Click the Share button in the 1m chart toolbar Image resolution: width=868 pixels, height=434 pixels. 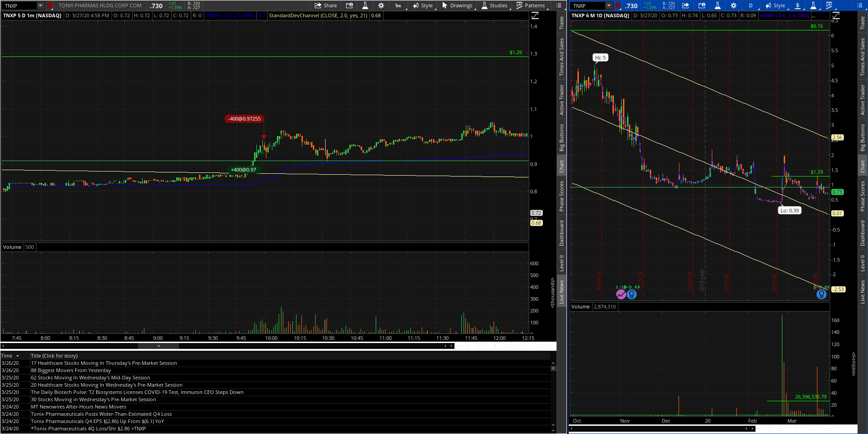pos(326,5)
